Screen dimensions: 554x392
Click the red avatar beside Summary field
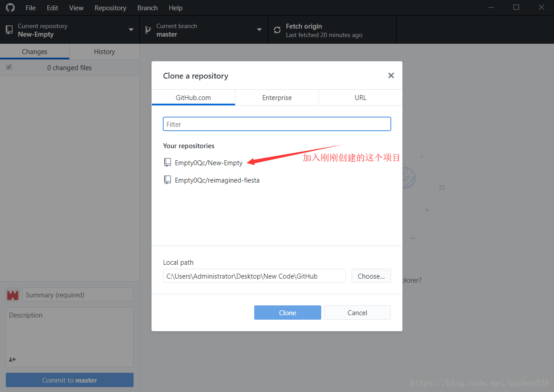(x=13, y=295)
